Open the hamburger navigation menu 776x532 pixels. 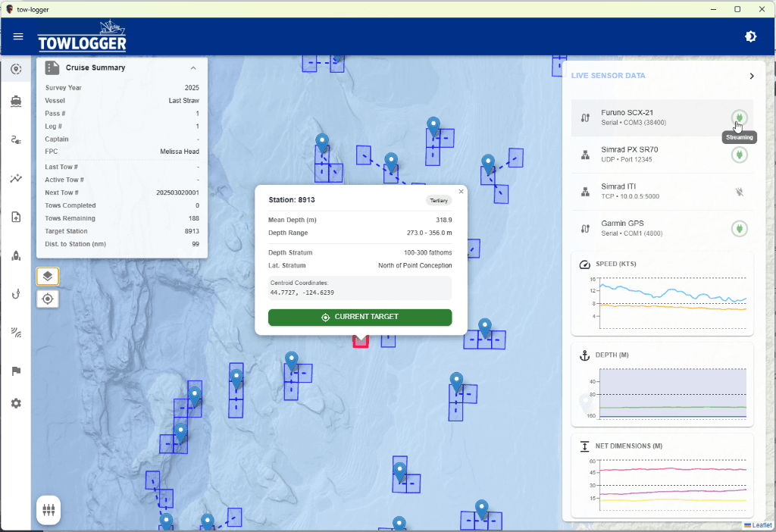(x=18, y=36)
